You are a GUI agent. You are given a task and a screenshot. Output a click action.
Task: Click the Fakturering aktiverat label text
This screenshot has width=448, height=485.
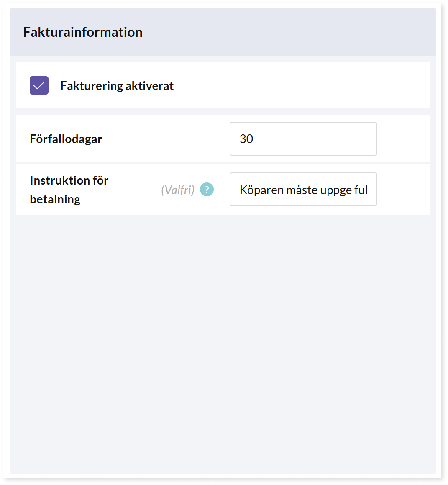(117, 86)
